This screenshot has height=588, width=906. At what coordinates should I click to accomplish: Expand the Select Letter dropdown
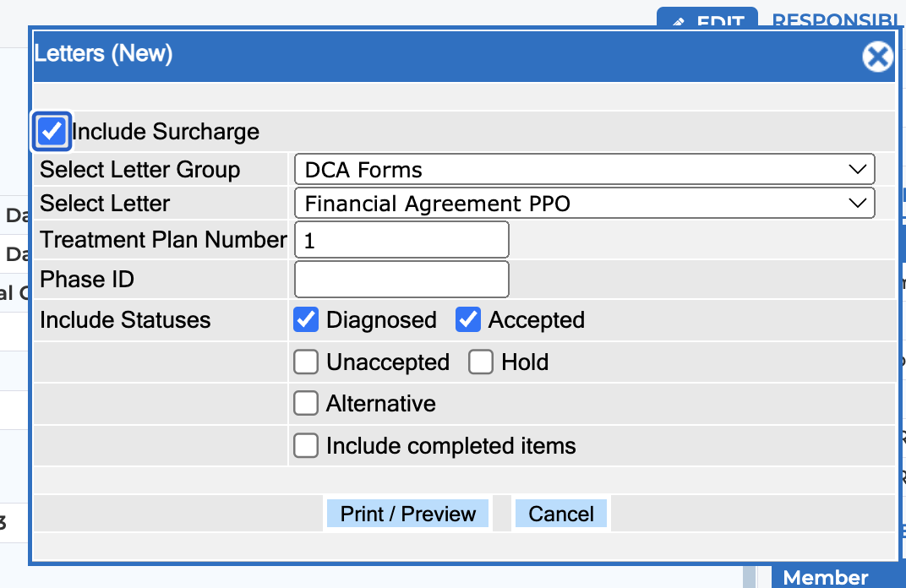tap(584, 203)
